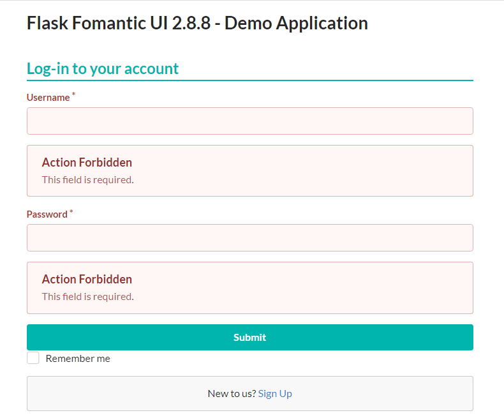This screenshot has width=504, height=420.
Task: Click the Password field label
Action: pos(47,214)
